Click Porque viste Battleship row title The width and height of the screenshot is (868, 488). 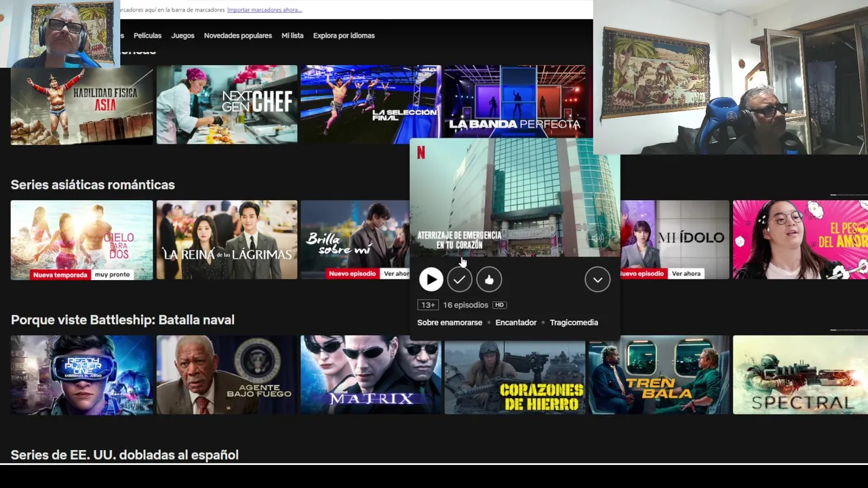123,320
